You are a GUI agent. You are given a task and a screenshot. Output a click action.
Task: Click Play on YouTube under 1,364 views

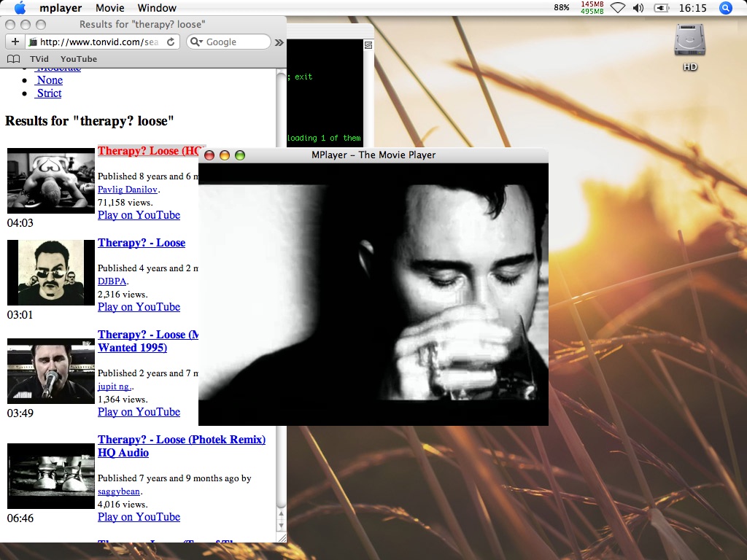pos(139,412)
